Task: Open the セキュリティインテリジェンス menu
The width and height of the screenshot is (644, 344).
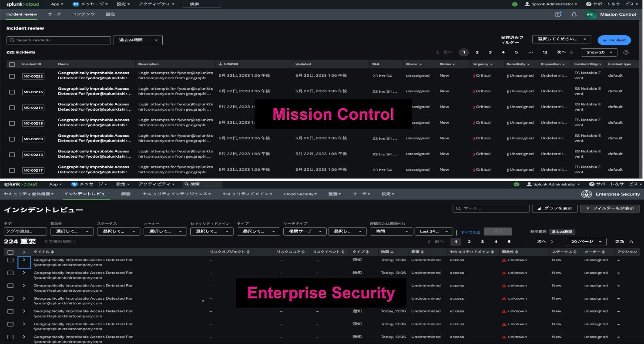Action: click(x=177, y=194)
